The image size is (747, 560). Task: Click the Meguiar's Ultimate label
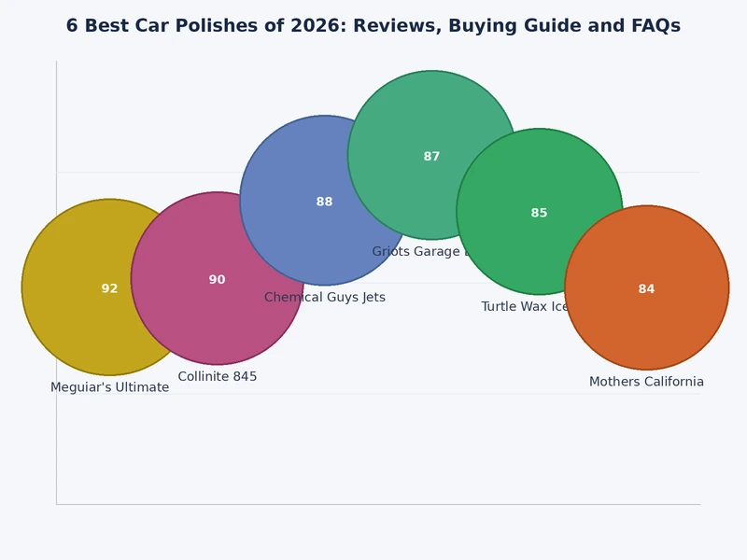[109, 387]
